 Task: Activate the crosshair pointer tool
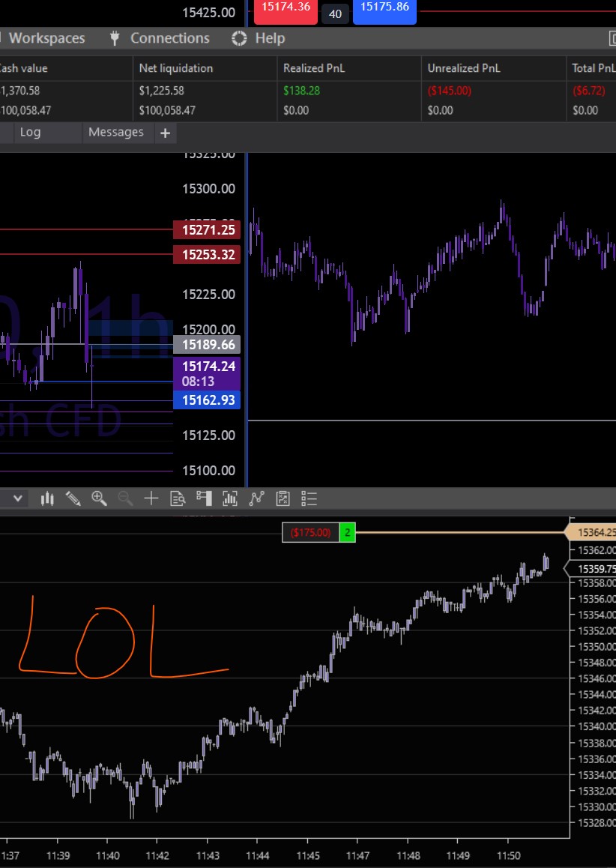click(x=151, y=498)
